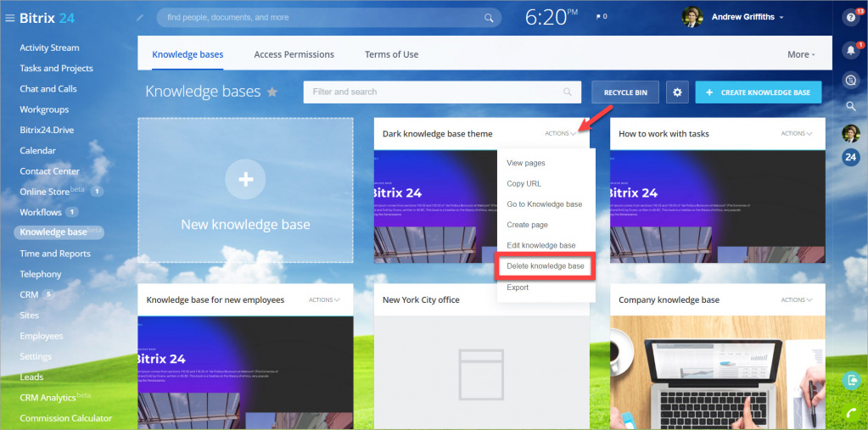Viewport: 868px width, 430px height.
Task: Click magnifier in Filter and search field
Action: pyautogui.click(x=567, y=92)
